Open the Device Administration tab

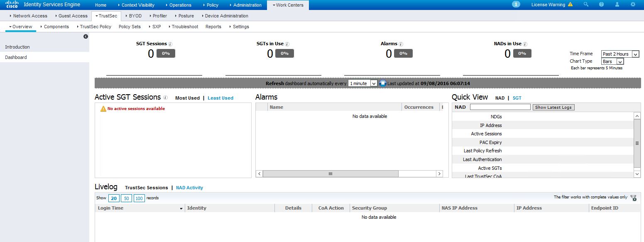tap(225, 16)
